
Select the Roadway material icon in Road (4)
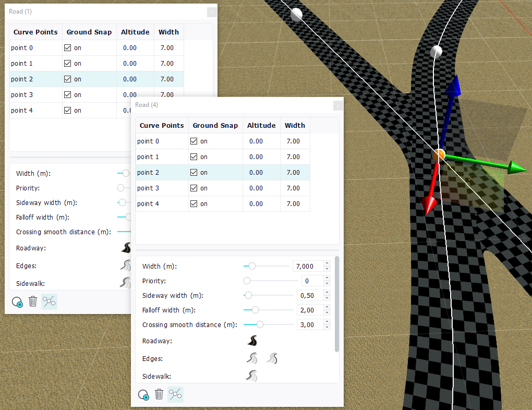point(252,341)
